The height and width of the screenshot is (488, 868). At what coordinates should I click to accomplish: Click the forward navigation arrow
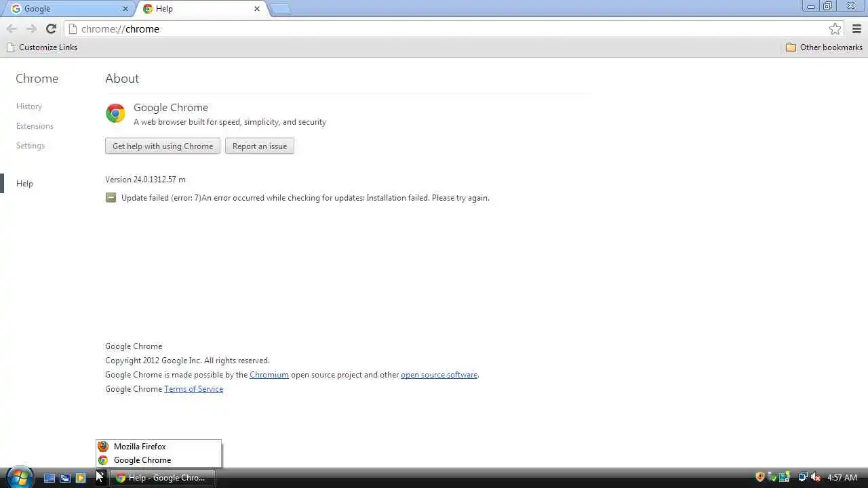[31, 28]
